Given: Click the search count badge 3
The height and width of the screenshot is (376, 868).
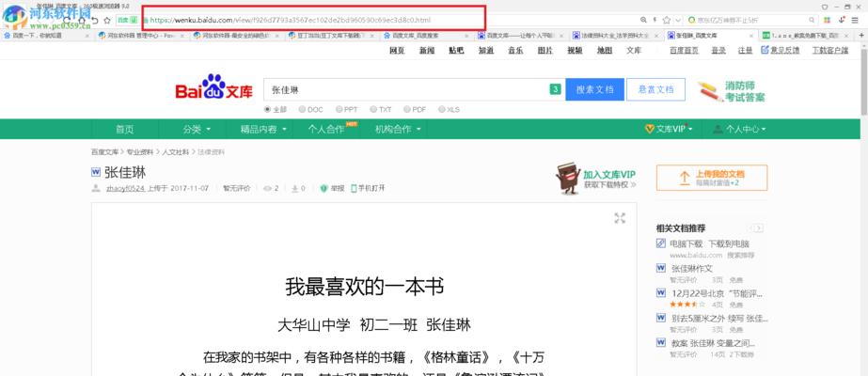Looking at the screenshot, I should coord(555,89).
